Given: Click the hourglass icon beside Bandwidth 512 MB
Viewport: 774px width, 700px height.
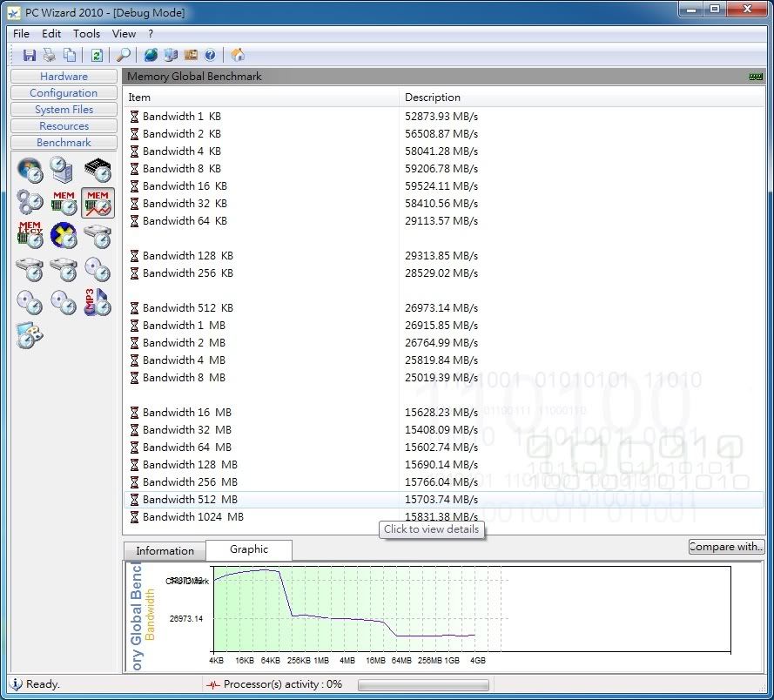Looking at the screenshot, I should pyautogui.click(x=134, y=500).
